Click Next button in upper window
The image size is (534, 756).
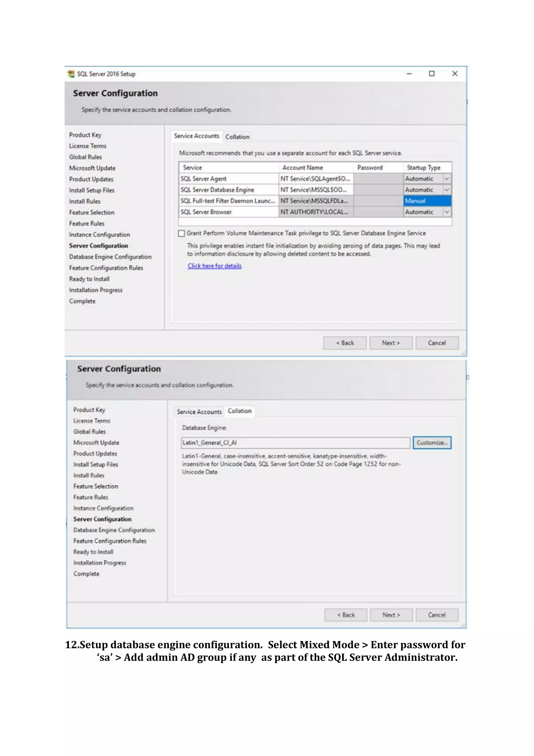tap(391, 343)
